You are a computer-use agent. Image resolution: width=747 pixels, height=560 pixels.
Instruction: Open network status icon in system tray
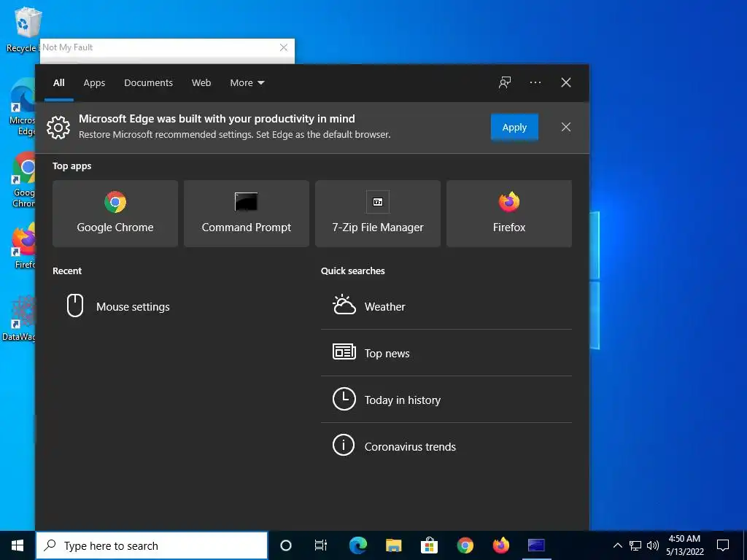[635, 545]
